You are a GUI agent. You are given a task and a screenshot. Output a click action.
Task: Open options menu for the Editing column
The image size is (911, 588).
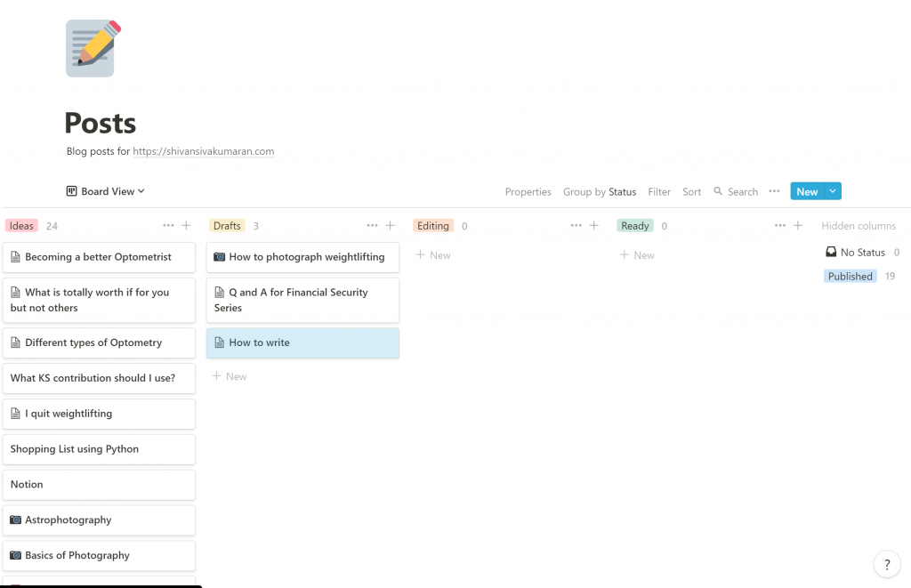tap(576, 225)
